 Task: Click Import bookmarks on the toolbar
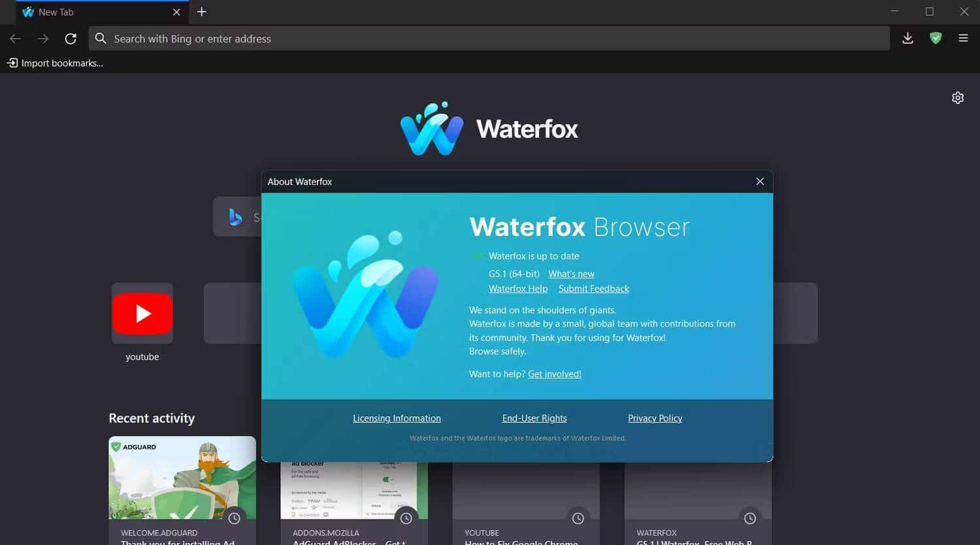[x=55, y=63]
